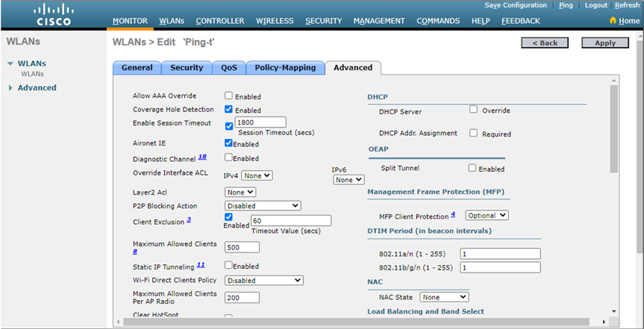
Task: Check DHCP Server Override box
Action: pos(473,109)
